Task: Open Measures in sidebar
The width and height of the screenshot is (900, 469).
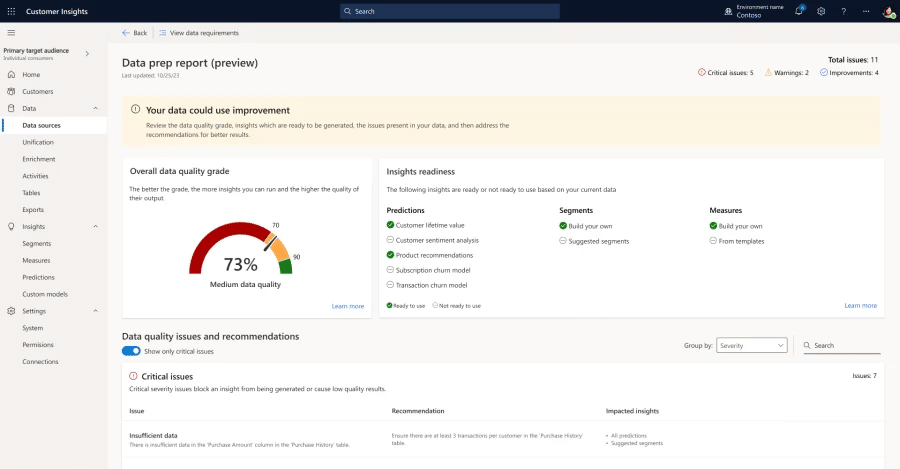Action: [36, 261]
